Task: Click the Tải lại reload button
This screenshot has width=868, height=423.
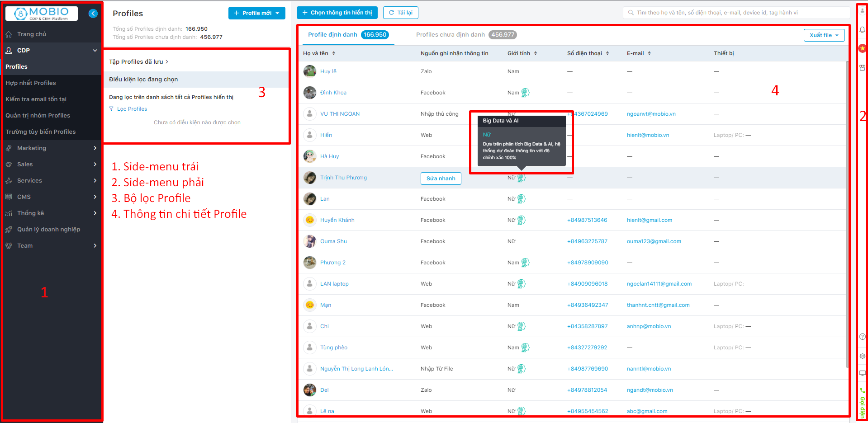Action: pos(401,13)
